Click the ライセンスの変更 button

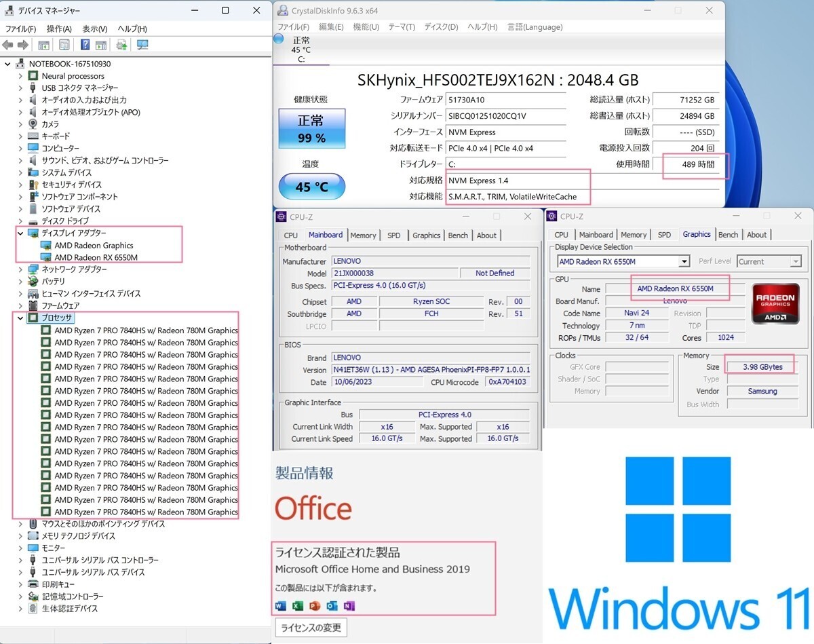311,628
